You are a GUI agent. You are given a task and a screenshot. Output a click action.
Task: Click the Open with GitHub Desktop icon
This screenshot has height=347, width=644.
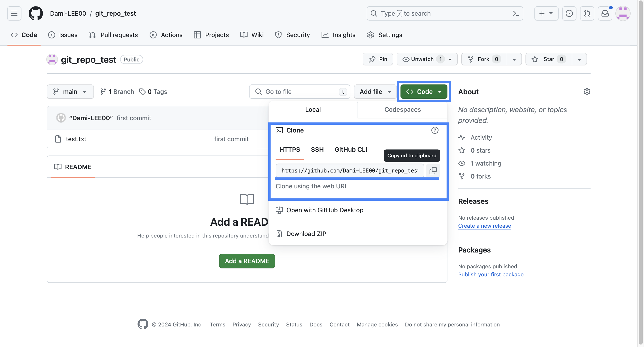[279, 210]
